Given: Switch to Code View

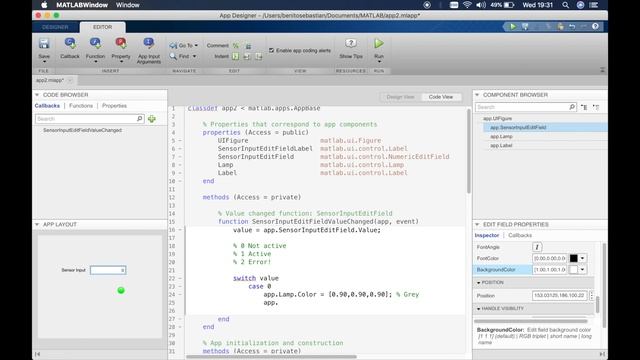Looking at the screenshot, I should click(441, 97).
